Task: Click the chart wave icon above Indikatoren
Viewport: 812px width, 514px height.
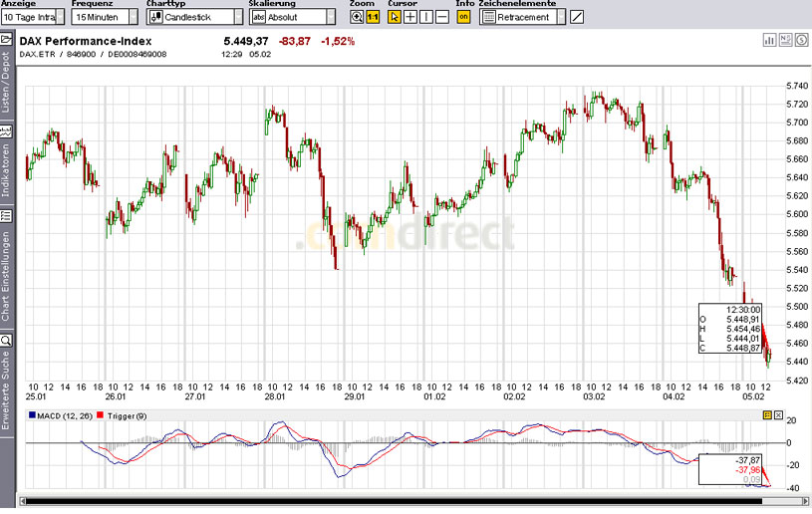Action: pos(6,131)
